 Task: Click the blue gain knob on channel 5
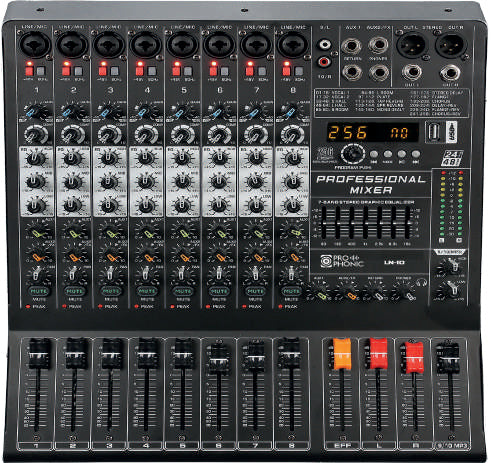[x=182, y=111]
